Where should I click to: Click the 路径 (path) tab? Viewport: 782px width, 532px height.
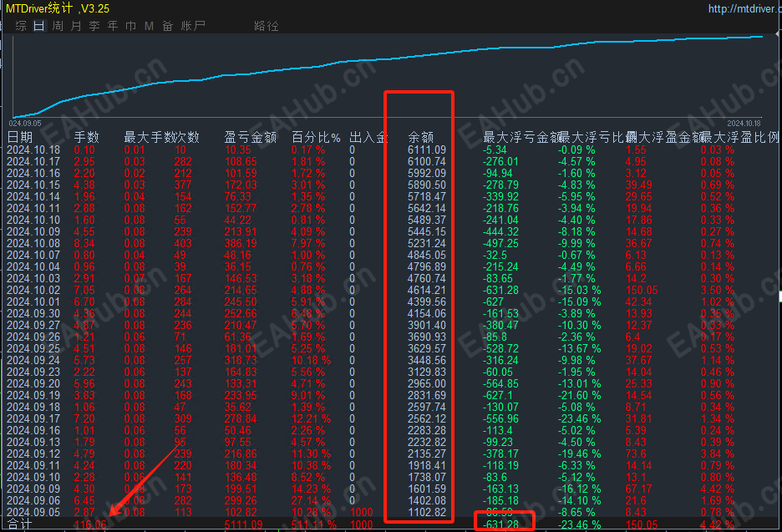point(267,26)
